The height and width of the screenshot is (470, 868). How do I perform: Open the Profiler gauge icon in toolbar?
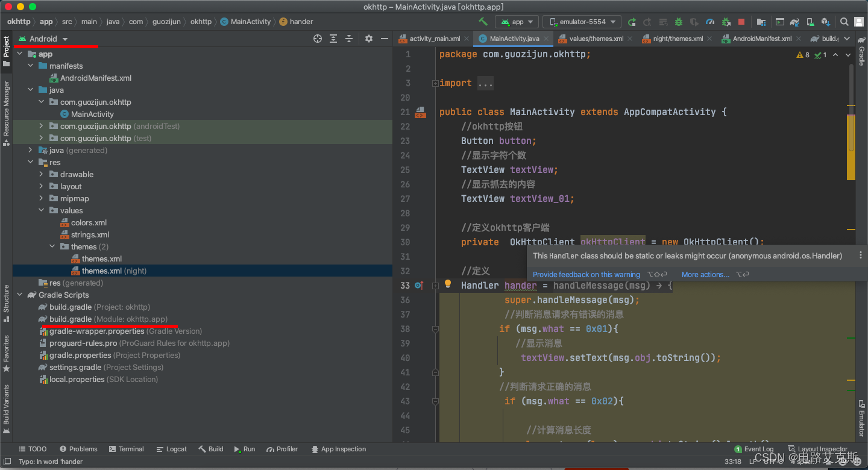point(710,22)
